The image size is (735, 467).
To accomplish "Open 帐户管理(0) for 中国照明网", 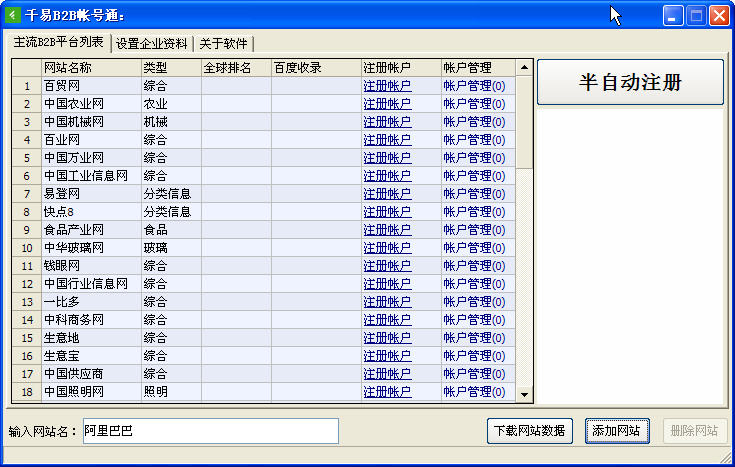I will pos(474,392).
